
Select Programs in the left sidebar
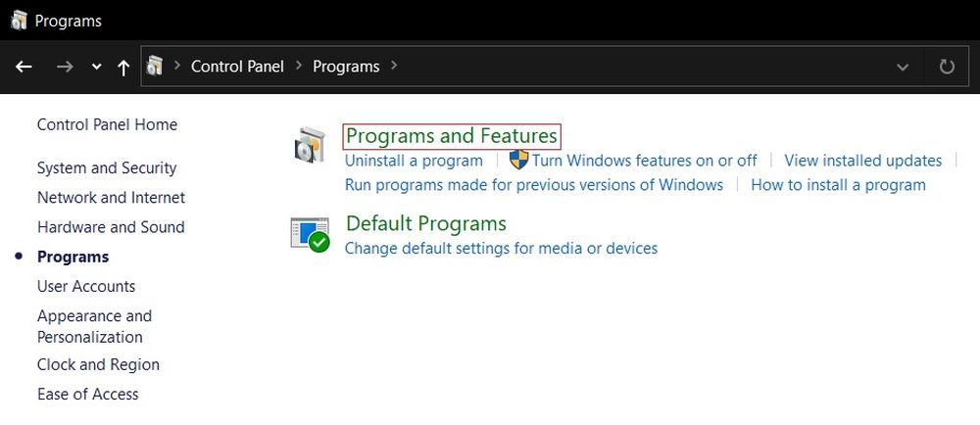(x=73, y=258)
